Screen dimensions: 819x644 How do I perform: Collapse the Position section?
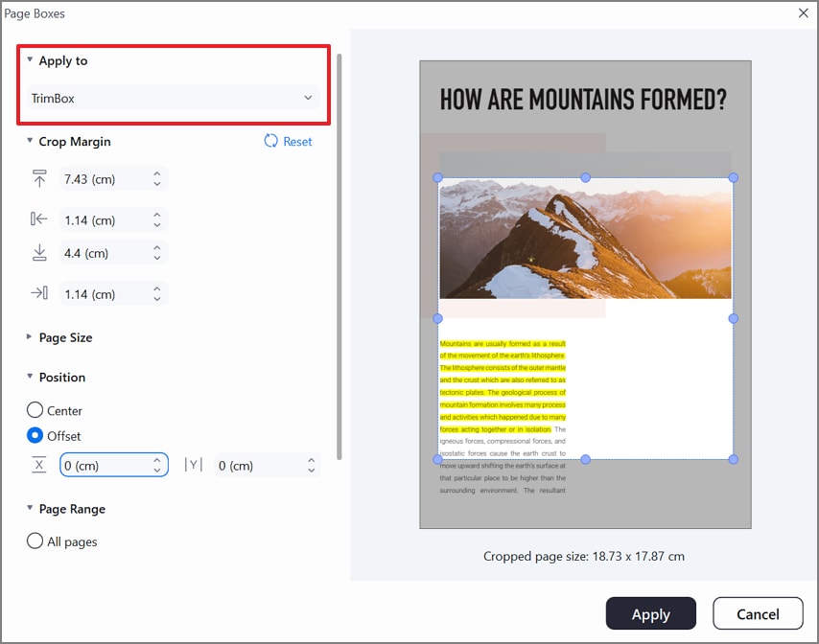point(29,377)
